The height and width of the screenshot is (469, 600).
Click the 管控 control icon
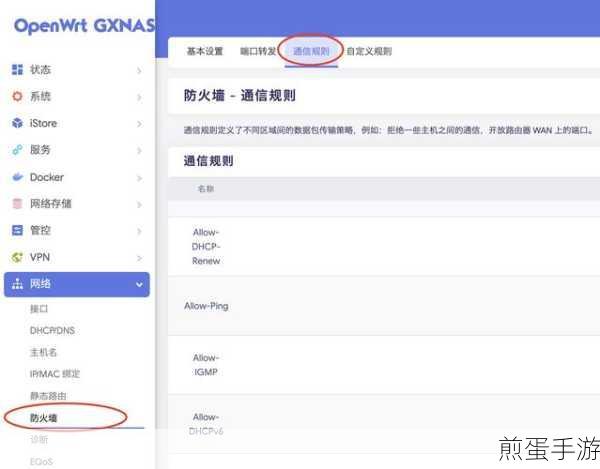click(x=17, y=230)
